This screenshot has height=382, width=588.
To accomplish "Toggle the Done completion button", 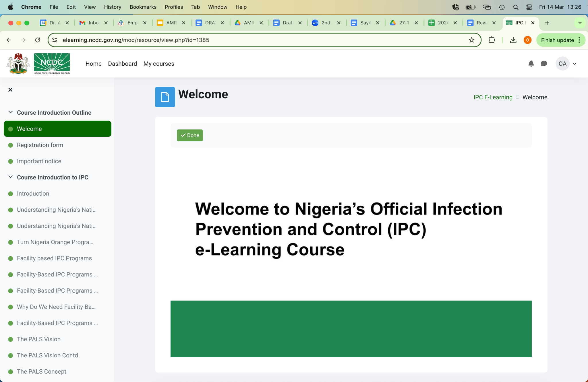I will click(x=190, y=135).
